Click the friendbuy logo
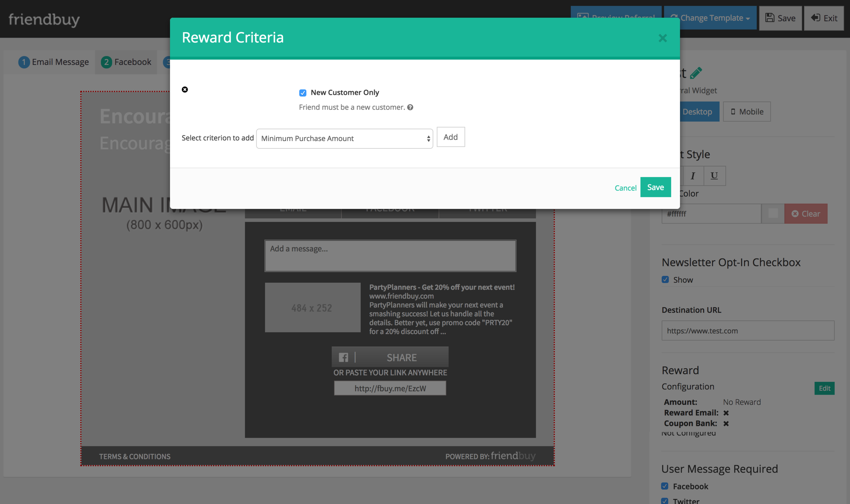The width and height of the screenshot is (850, 504). coord(44,19)
